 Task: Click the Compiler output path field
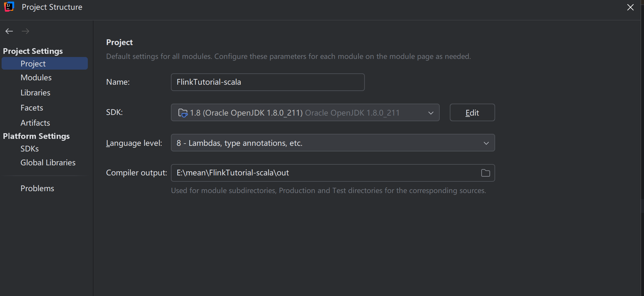tap(333, 173)
